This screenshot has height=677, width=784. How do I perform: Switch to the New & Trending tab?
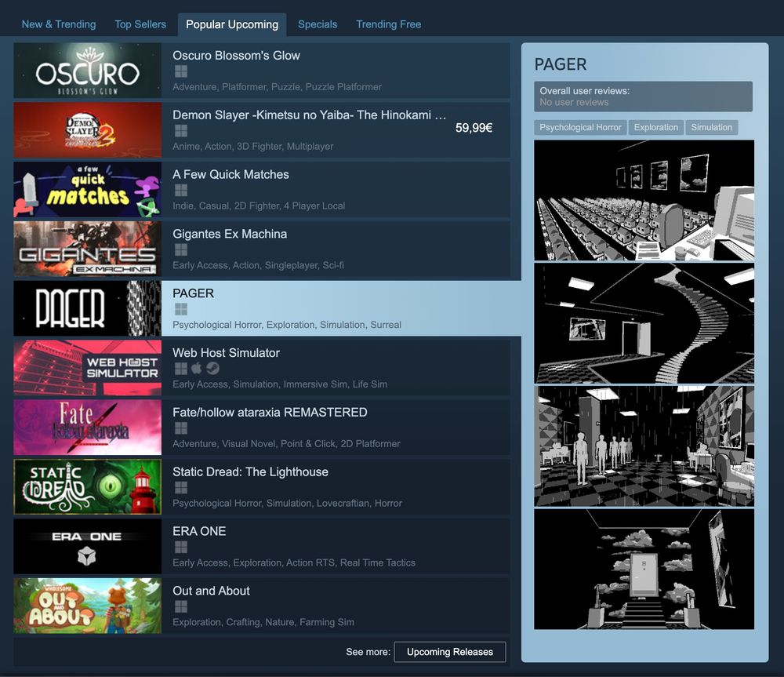click(x=59, y=24)
